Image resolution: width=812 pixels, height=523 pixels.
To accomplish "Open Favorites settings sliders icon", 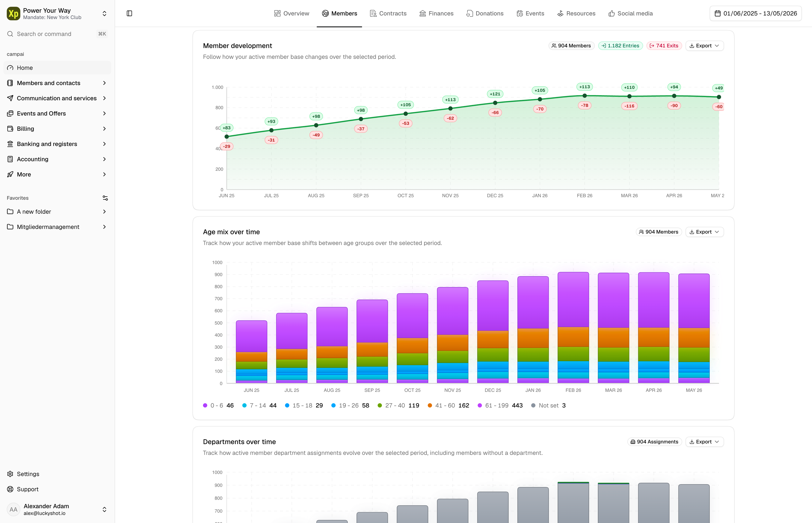I will [105, 198].
